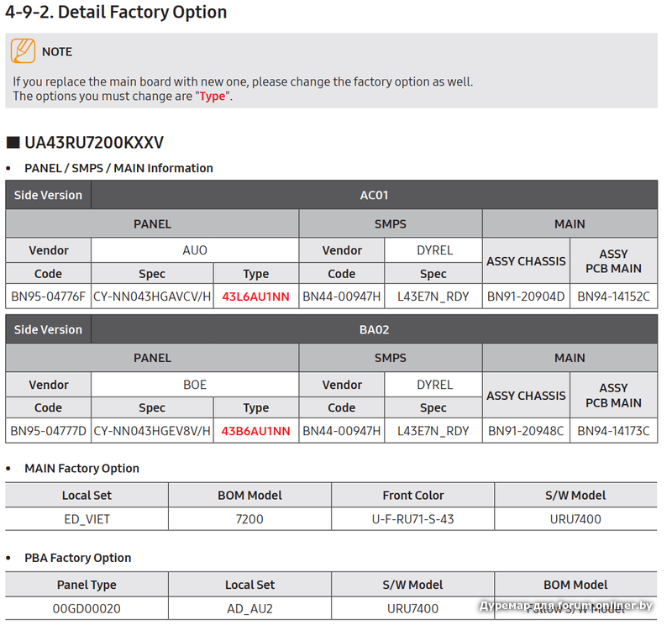The image size is (672, 625).
Task: Select panel spec CY-NN043HGEV8V/H
Action: click(152, 431)
